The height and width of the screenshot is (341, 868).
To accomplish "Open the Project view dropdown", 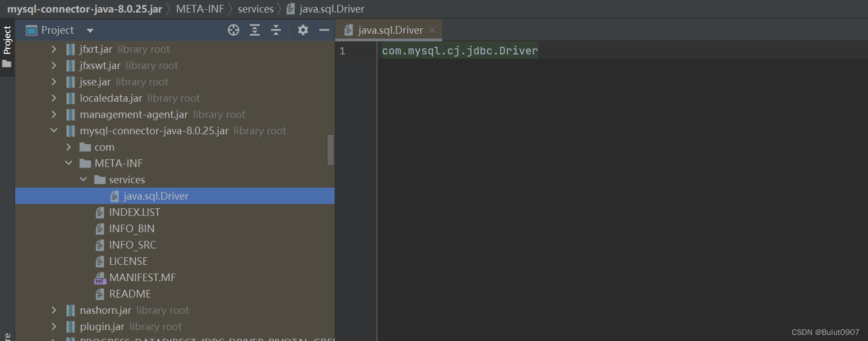I will (x=90, y=30).
